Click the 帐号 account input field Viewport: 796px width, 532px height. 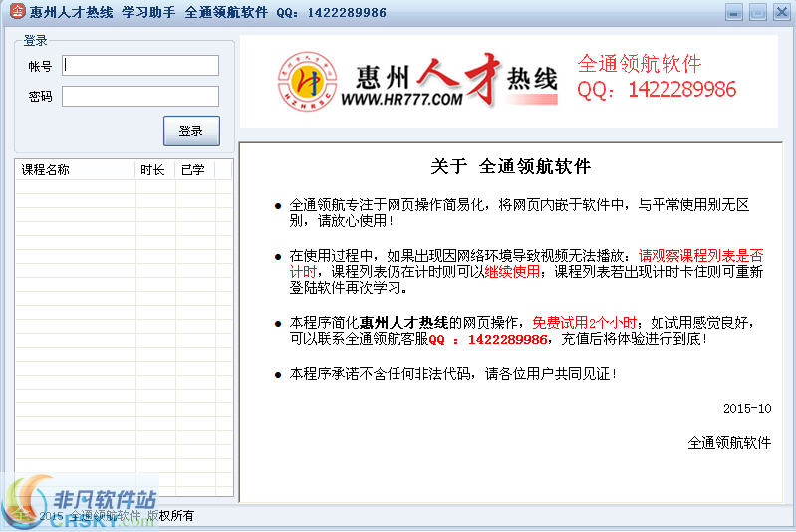[140, 66]
